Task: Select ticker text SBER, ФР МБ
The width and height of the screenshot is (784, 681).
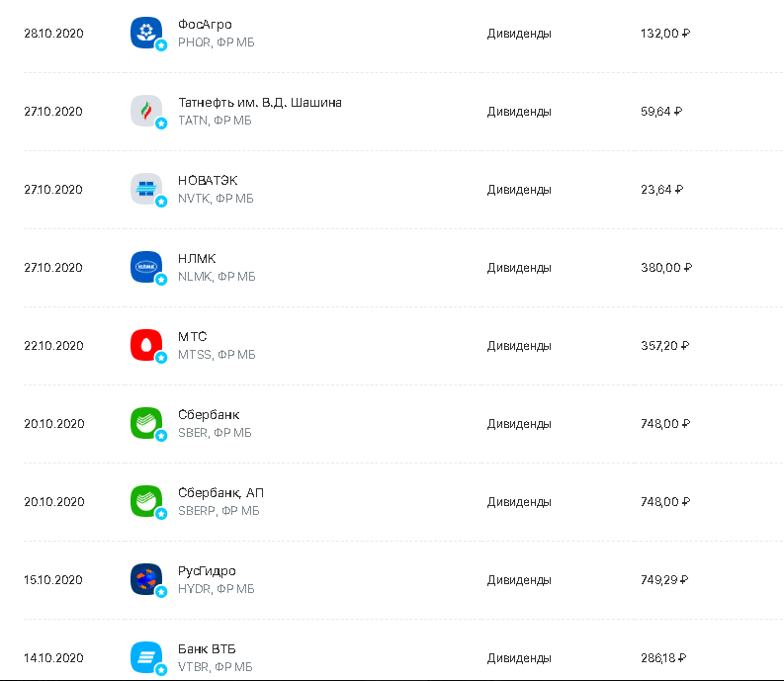Action: [x=215, y=433]
